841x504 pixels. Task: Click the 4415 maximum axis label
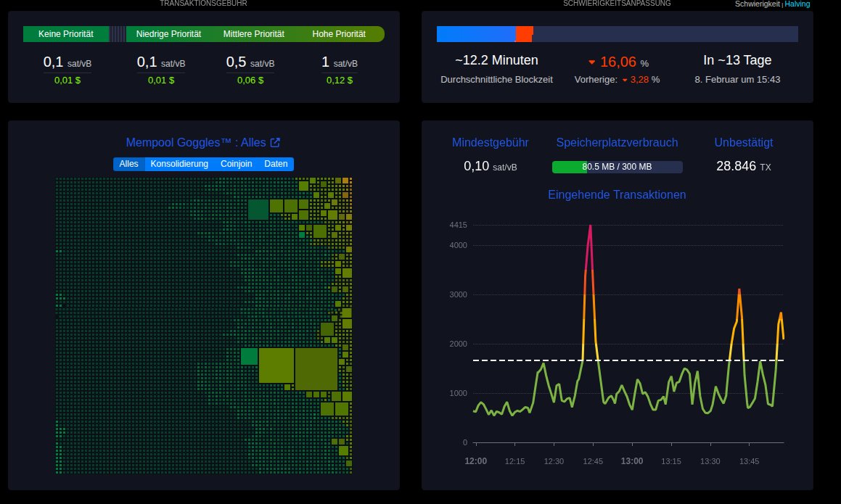click(x=458, y=226)
